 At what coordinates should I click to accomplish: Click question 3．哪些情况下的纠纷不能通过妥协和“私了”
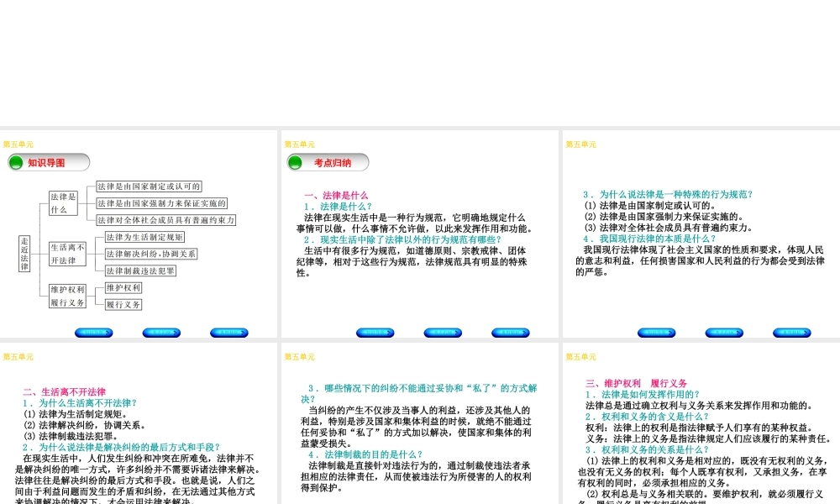pos(419,393)
